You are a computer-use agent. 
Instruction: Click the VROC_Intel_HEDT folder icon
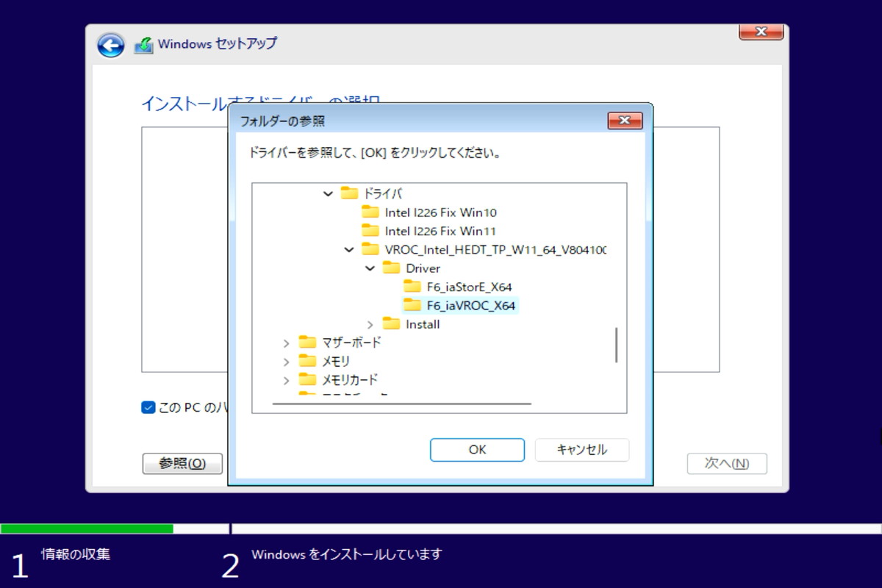pyautogui.click(x=370, y=249)
